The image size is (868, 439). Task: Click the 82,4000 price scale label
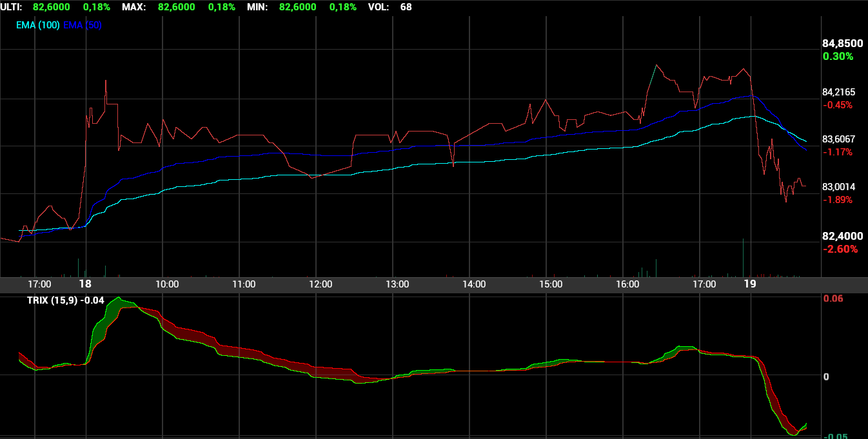[x=843, y=237]
